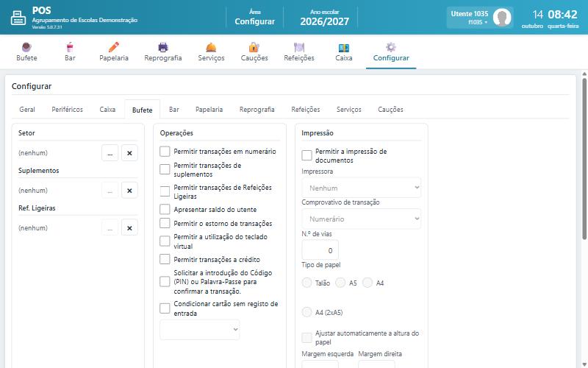The width and height of the screenshot is (588, 368).
Task: Switch to the Cauções configuration tab
Action: [x=390, y=109]
